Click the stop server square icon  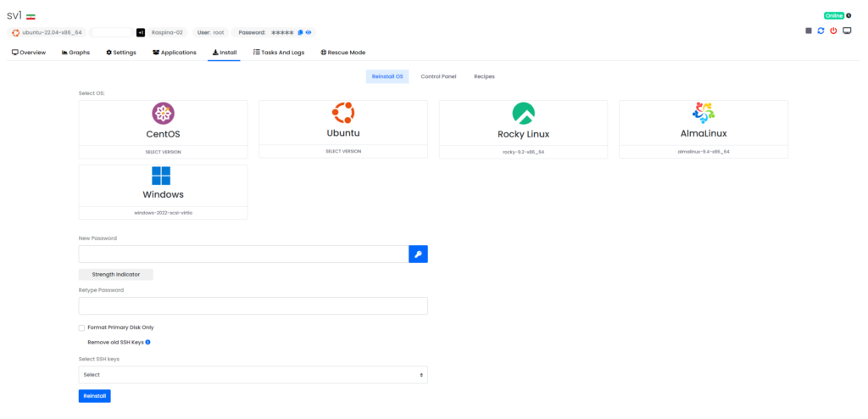809,31
